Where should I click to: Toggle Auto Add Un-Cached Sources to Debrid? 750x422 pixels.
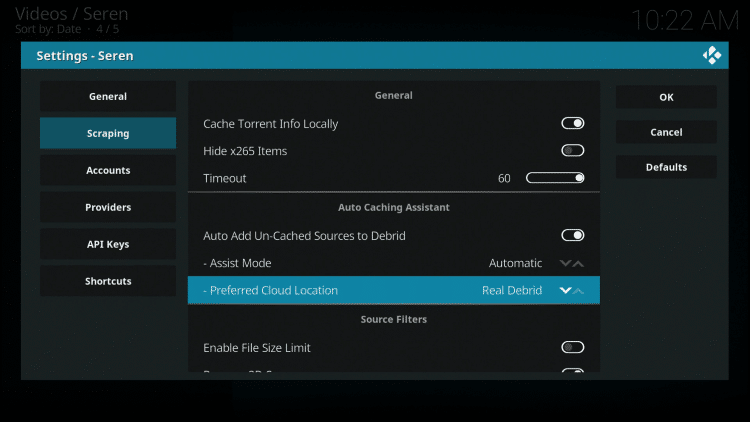pyautogui.click(x=572, y=236)
